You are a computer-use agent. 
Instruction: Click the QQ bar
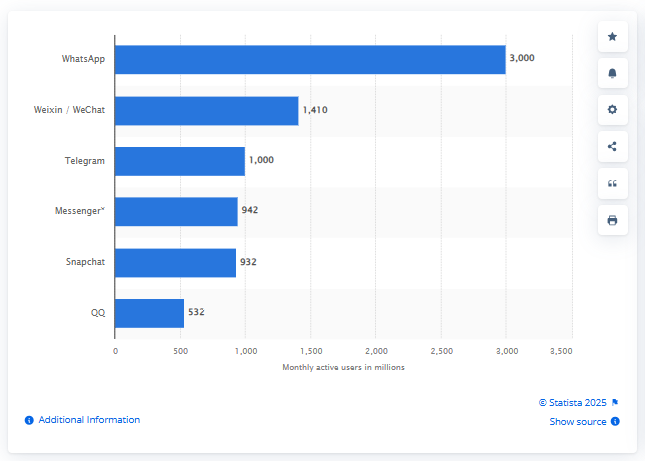(149, 313)
